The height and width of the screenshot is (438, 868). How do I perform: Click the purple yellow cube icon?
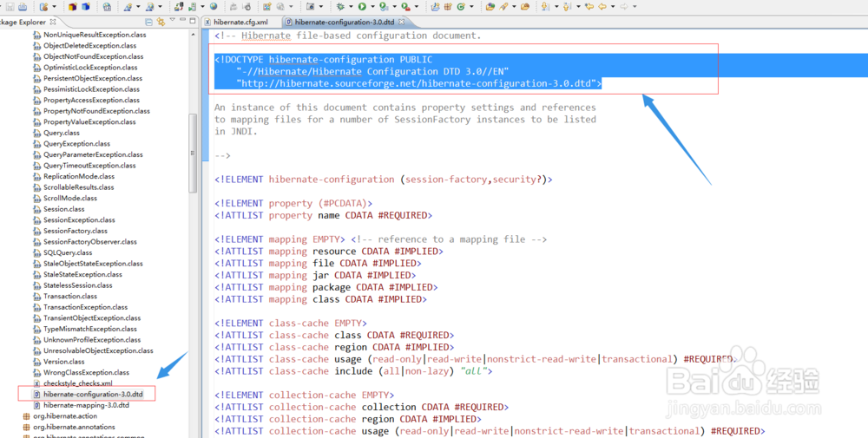tap(73, 7)
